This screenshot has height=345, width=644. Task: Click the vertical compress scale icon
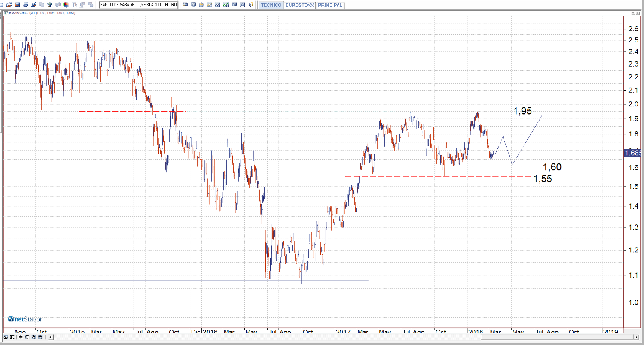(21, 338)
